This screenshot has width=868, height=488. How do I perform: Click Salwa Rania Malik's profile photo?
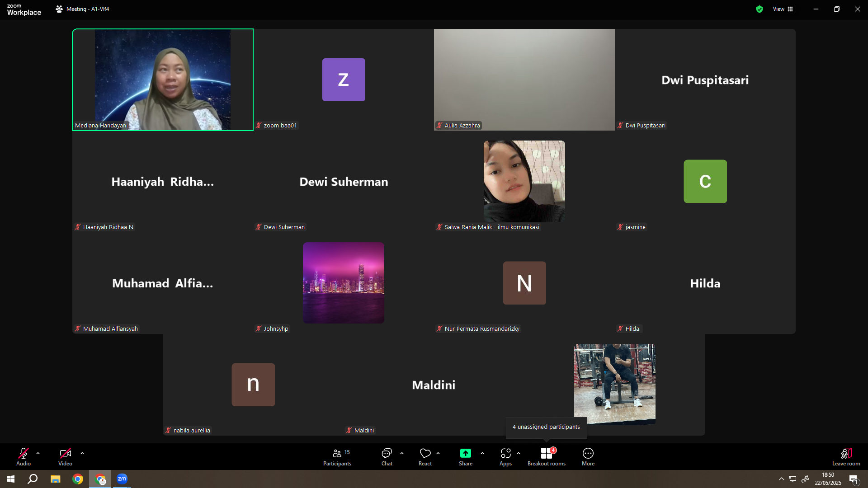pyautogui.click(x=524, y=181)
